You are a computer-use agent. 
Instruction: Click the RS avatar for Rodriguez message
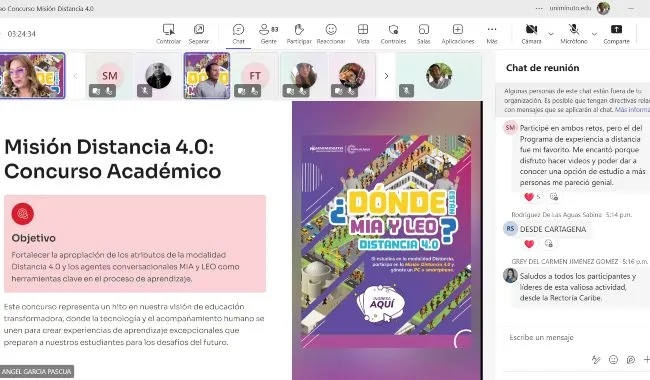click(510, 228)
